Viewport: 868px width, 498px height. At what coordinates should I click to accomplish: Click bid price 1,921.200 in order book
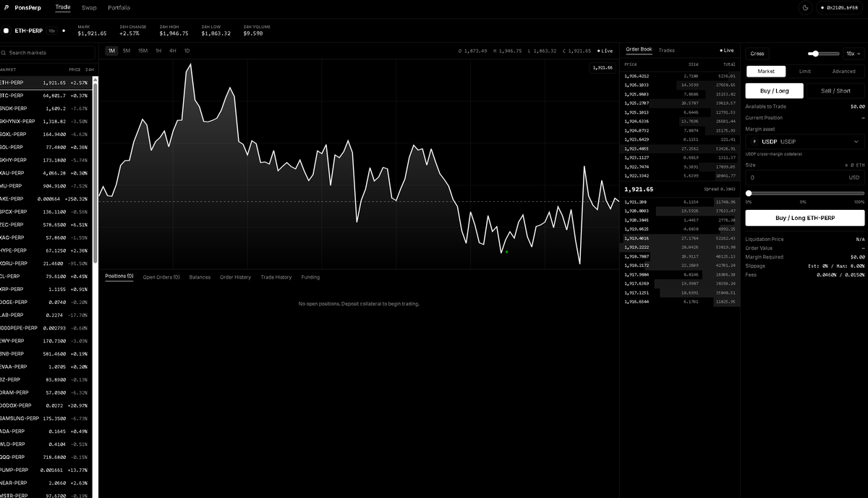tap(635, 202)
